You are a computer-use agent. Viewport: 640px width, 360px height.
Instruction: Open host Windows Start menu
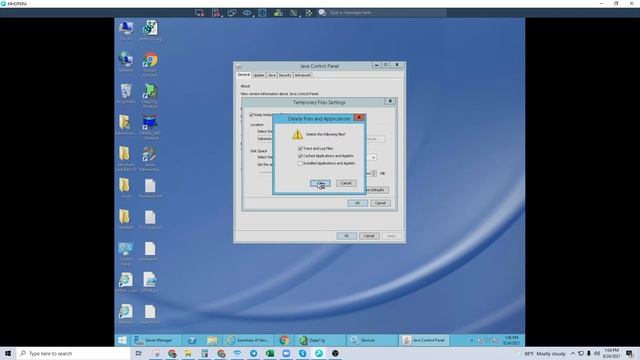point(8,353)
